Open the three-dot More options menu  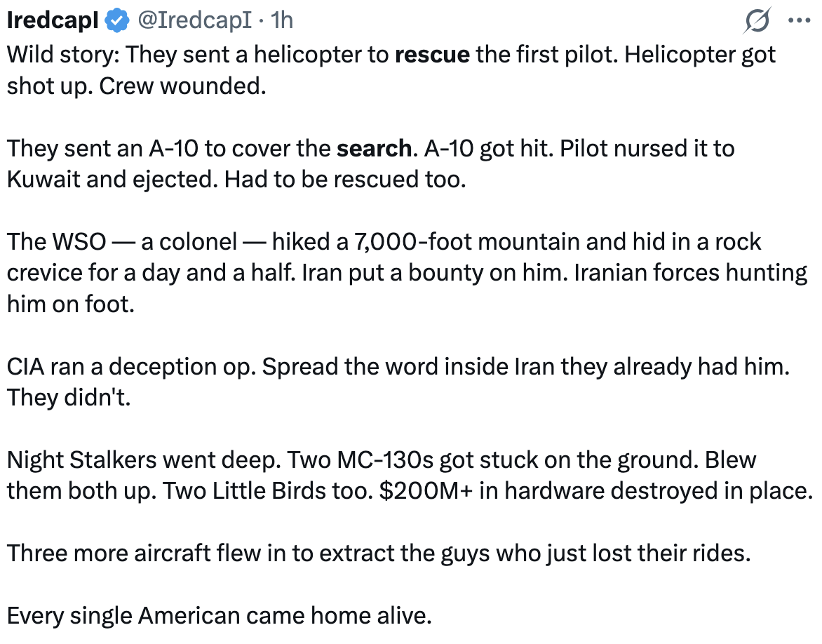(799, 20)
